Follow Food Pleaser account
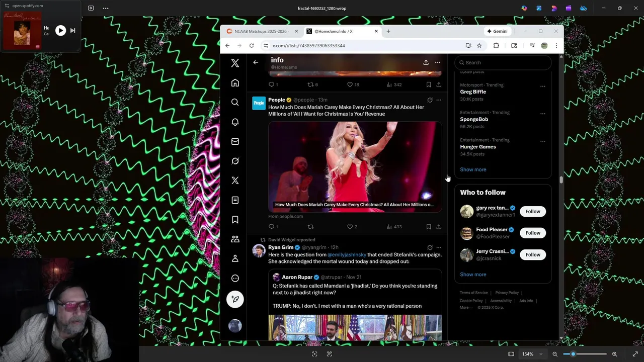Viewport: 644px width, 362px height. point(533,233)
